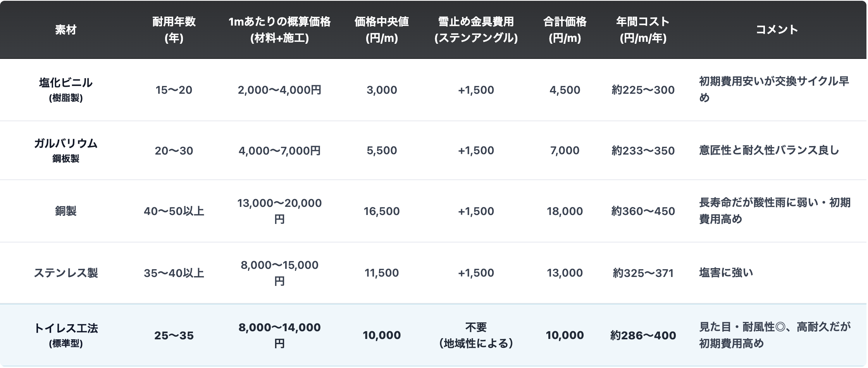
Task: Click the 40〜50以上 lifespan cell
Action: [174, 211]
